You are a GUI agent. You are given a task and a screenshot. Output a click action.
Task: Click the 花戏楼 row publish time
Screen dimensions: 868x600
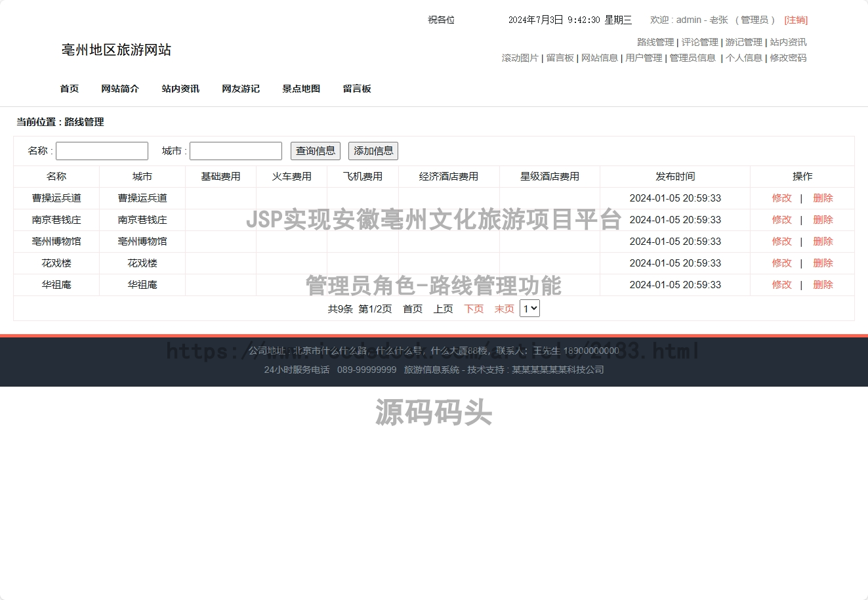point(675,263)
